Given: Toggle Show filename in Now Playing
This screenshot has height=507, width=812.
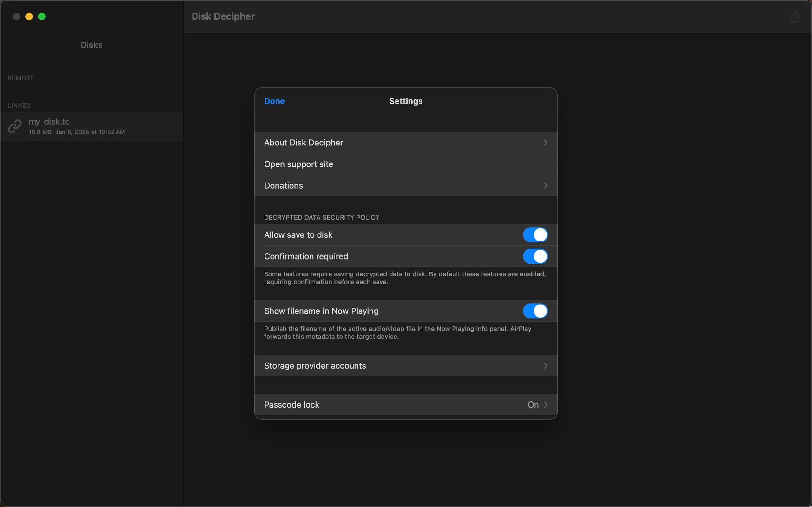Looking at the screenshot, I should point(535,311).
